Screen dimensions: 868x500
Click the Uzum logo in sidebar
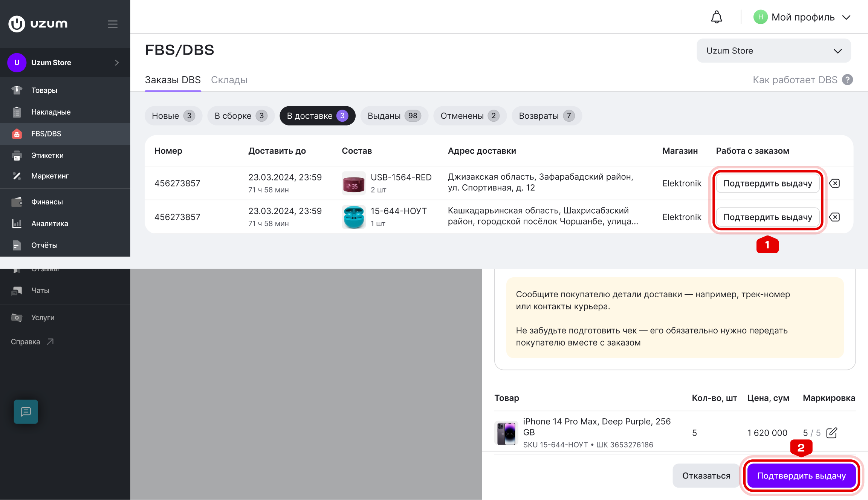[x=38, y=24]
